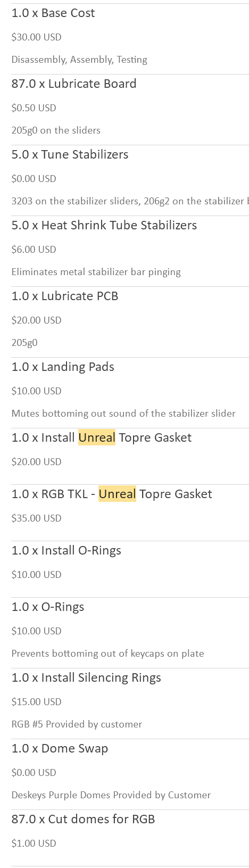Select the Lubricate PCB line item
This screenshot has width=249, height=868.
(x=65, y=296)
